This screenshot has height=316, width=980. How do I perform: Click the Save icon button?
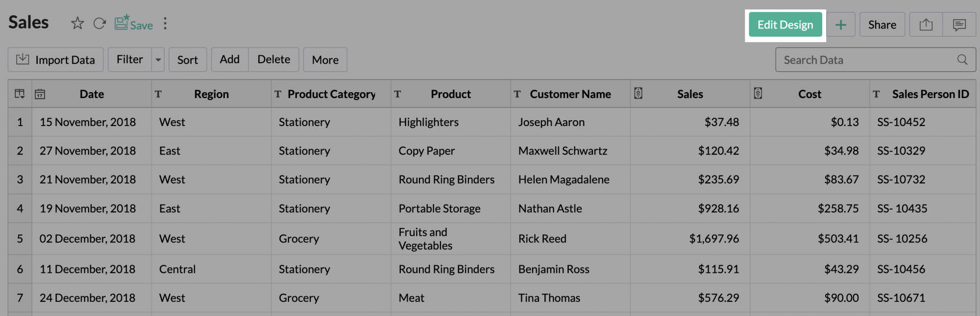134,24
